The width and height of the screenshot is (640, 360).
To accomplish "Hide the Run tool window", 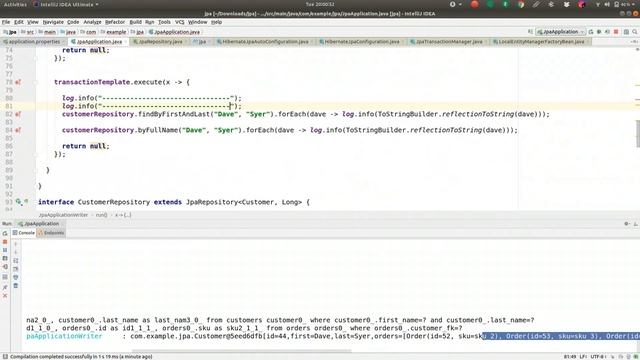I will point(636,224).
